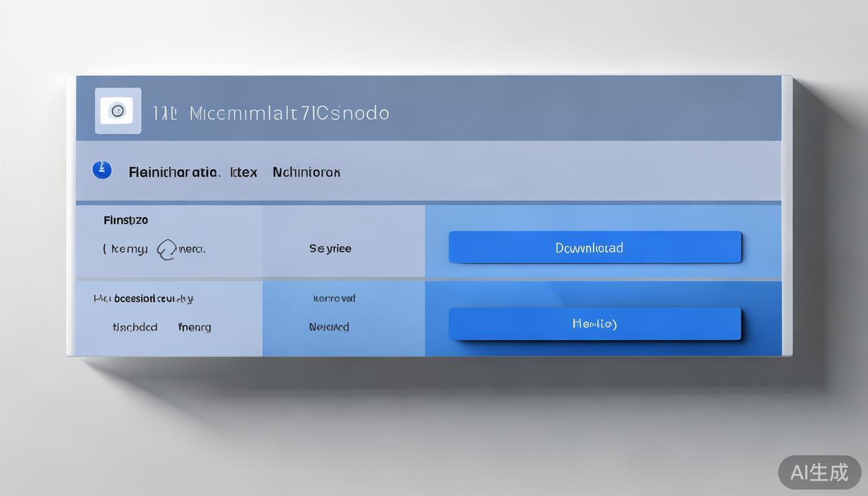Viewport: 868px width, 496px height.
Task: Click the kenro vef label
Action: [x=334, y=298]
